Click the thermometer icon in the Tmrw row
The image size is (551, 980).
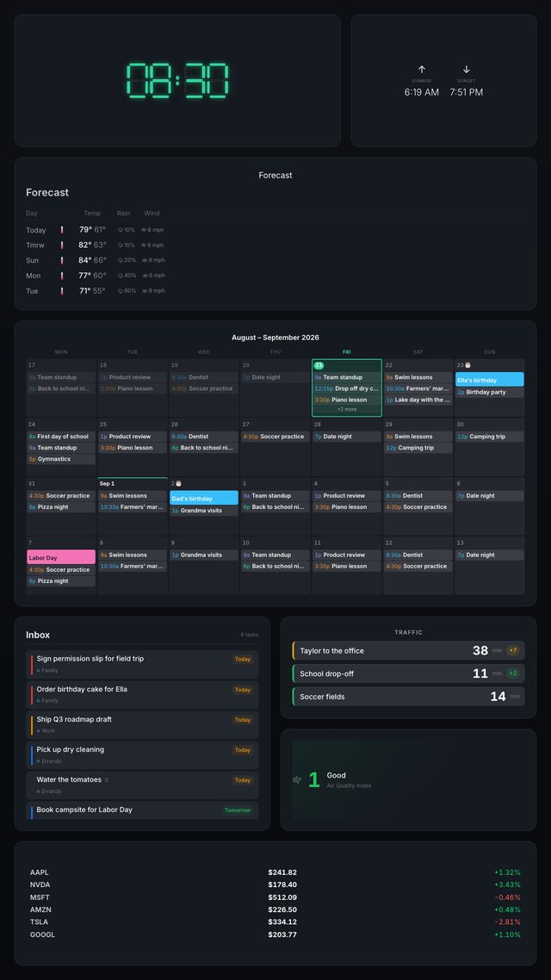62,245
